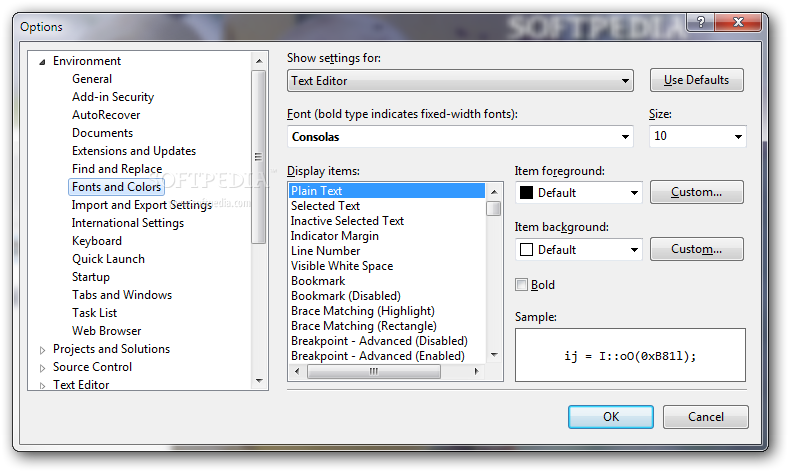Select Task List in the tree
Image resolution: width=789 pixels, height=472 pixels.
pos(94,313)
